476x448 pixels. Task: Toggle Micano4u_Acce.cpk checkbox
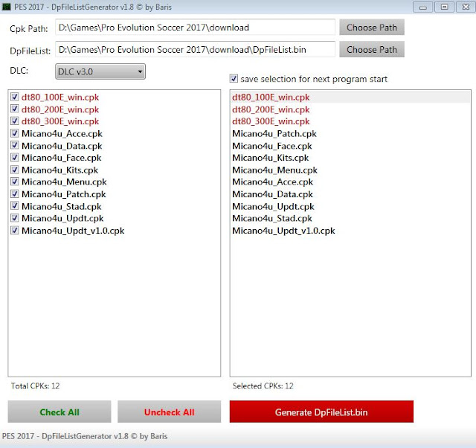coord(15,133)
